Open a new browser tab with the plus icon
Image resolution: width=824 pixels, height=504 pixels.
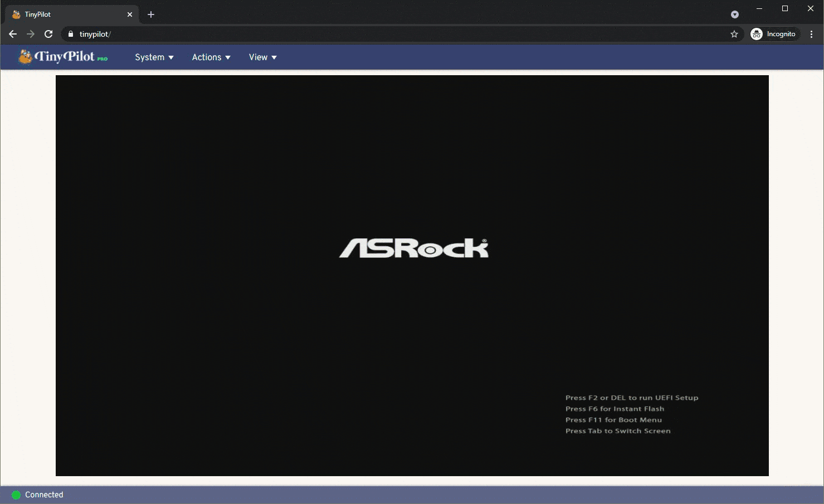[151, 14]
